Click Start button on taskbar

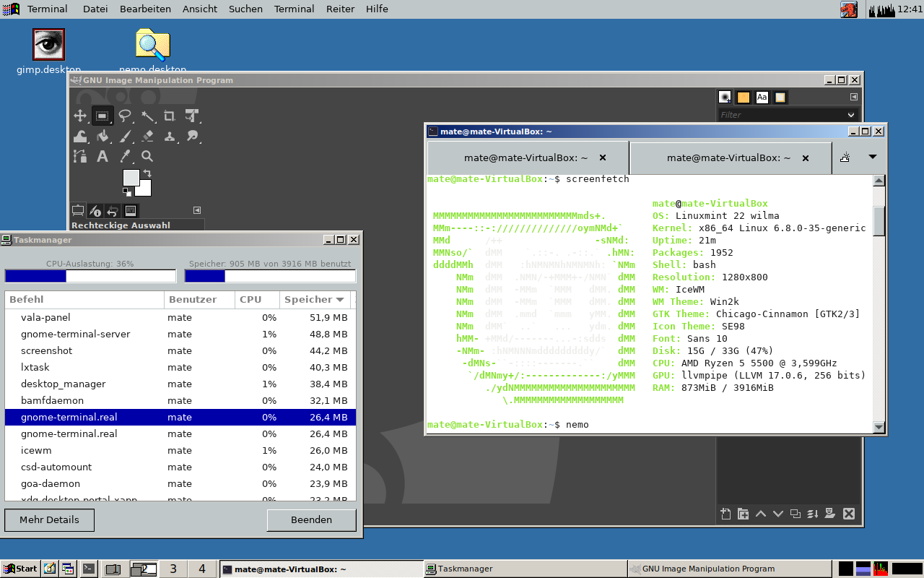click(20, 569)
